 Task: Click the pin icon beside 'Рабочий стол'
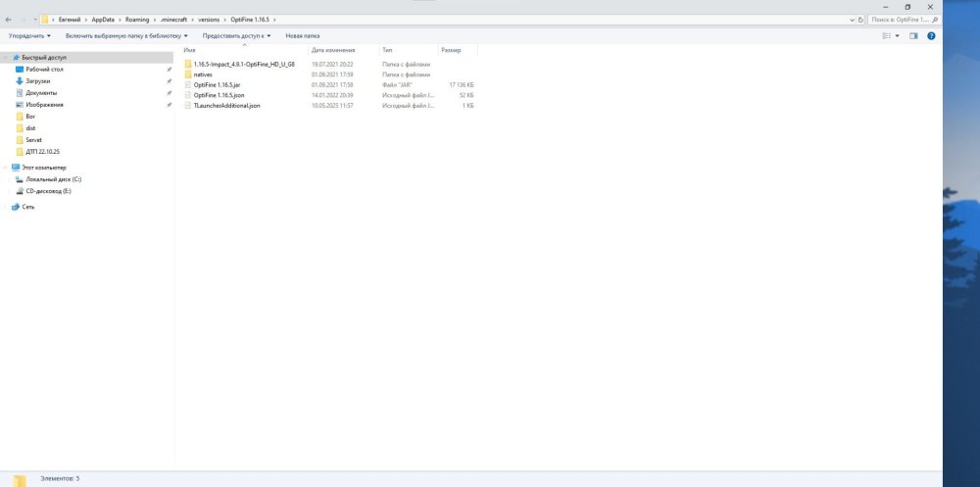(170, 70)
